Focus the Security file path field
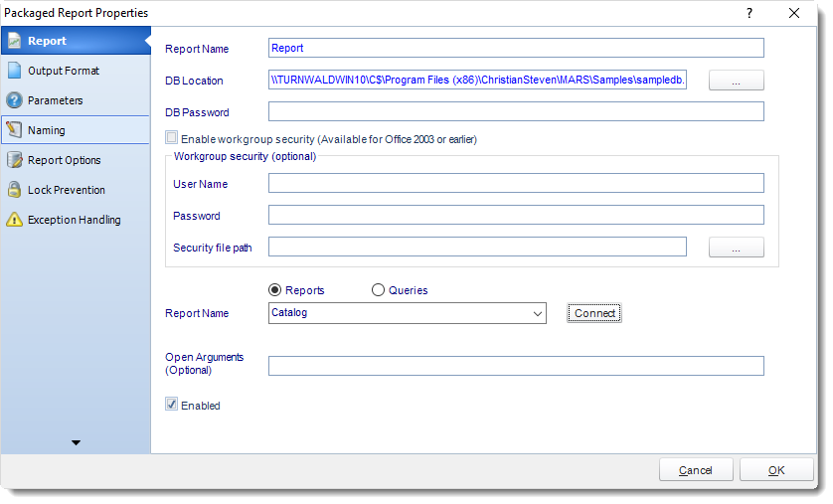 477,247
